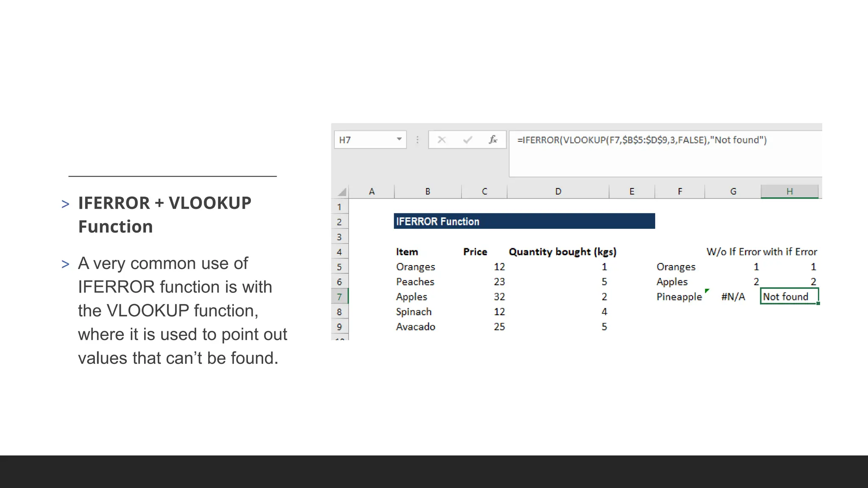The width and height of the screenshot is (868, 488).
Task: Select row 3 header
Action: pyautogui.click(x=339, y=237)
